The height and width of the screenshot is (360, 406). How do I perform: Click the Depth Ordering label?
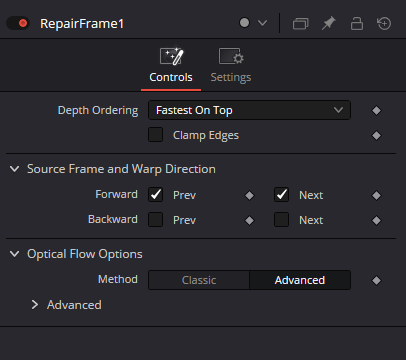tap(98, 110)
